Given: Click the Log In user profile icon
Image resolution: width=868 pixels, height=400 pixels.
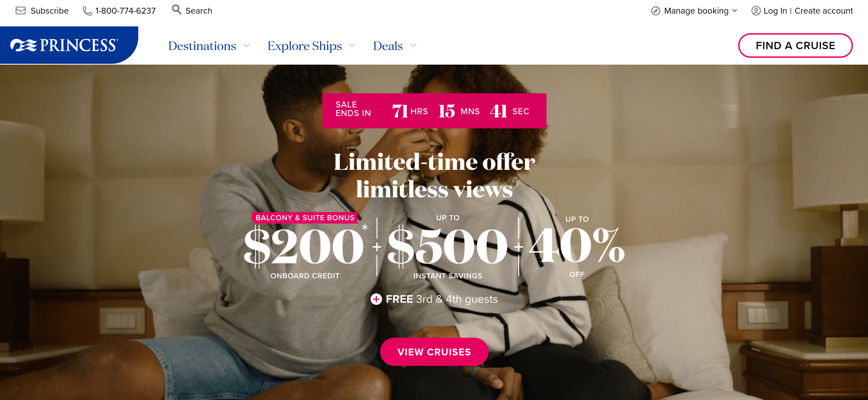Looking at the screenshot, I should coord(756,11).
